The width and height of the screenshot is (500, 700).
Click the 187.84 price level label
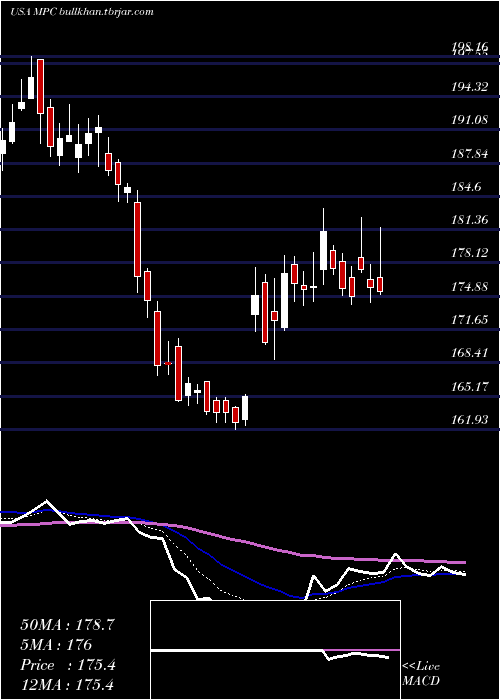469,154
